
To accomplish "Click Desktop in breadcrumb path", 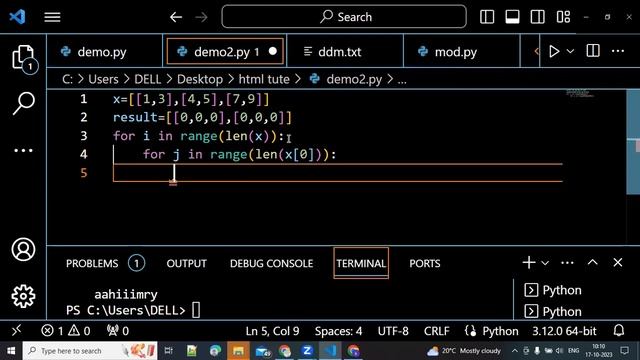I will pyautogui.click(x=200, y=79).
